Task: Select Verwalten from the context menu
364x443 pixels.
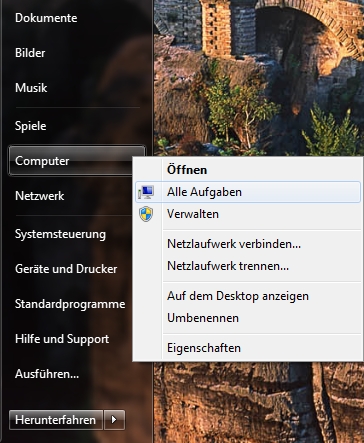Action: [247, 214]
